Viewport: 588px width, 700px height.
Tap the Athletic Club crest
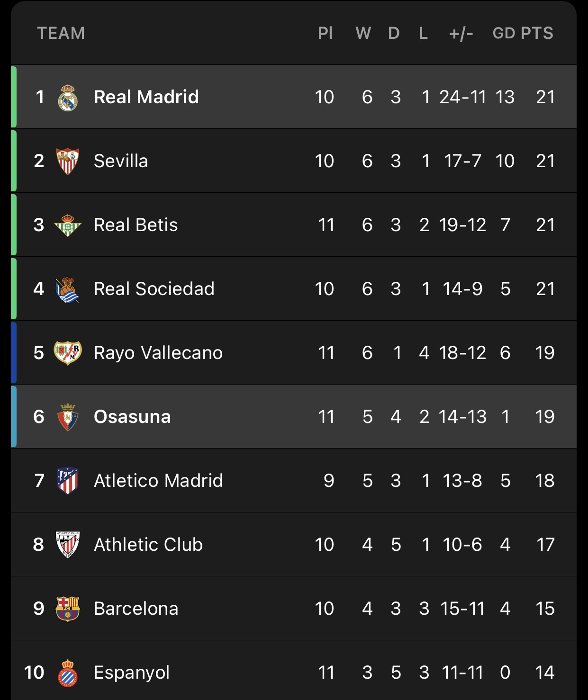68,545
